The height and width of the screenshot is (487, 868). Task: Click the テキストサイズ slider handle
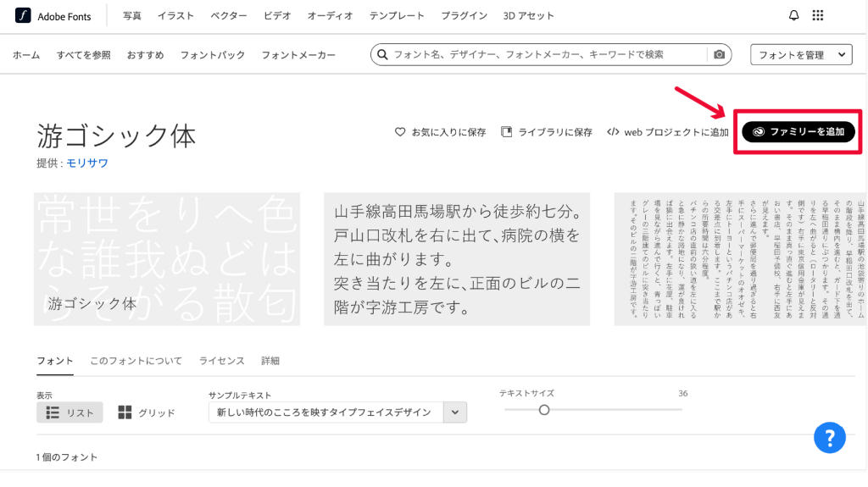(544, 410)
